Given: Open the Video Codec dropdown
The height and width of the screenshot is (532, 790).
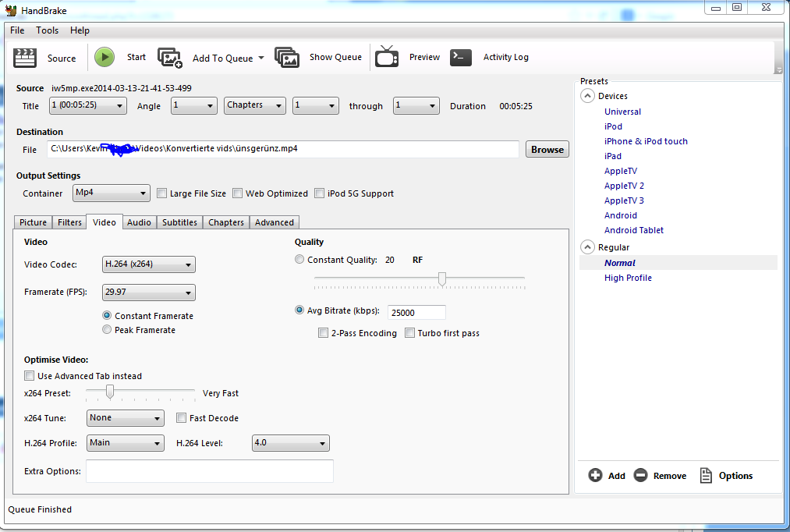Looking at the screenshot, I should pos(149,264).
